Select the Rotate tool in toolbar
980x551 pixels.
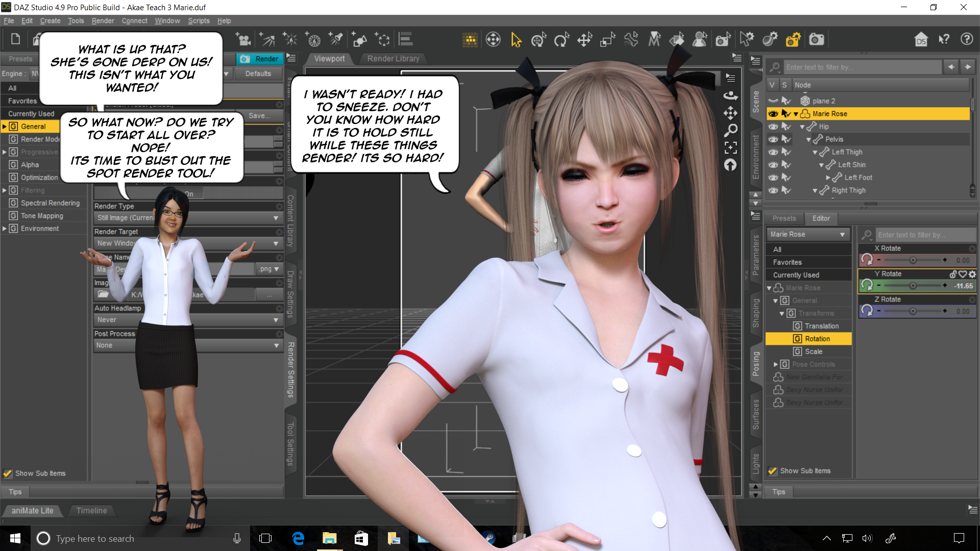561,39
